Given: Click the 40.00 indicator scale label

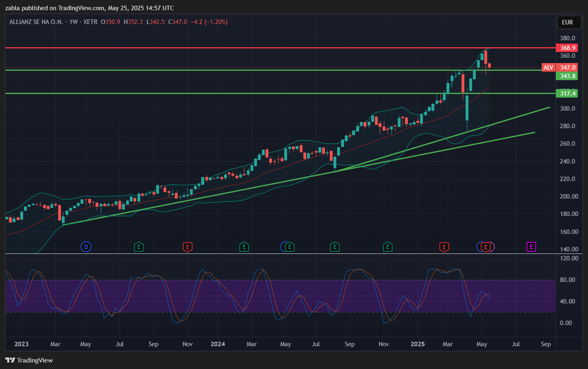Looking at the screenshot, I should tap(567, 301).
